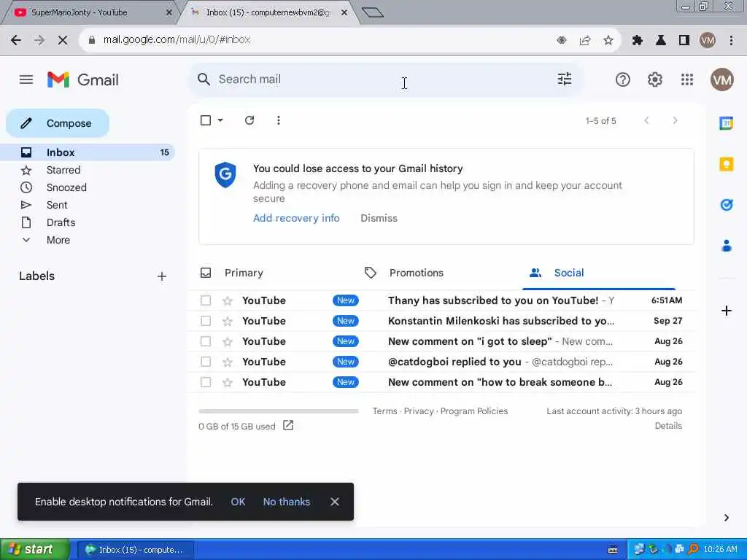Show side panel using the bottom-right chevron
Screen dimensions: 747x560
[726, 518]
